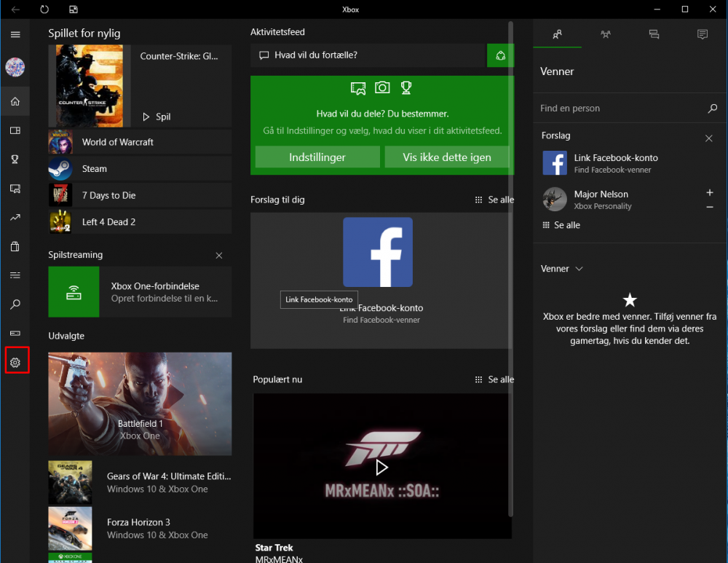This screenshot has width=728, height=563.
Task: Remove Major Nelson suggestion with minus
Action: point(709,207)
